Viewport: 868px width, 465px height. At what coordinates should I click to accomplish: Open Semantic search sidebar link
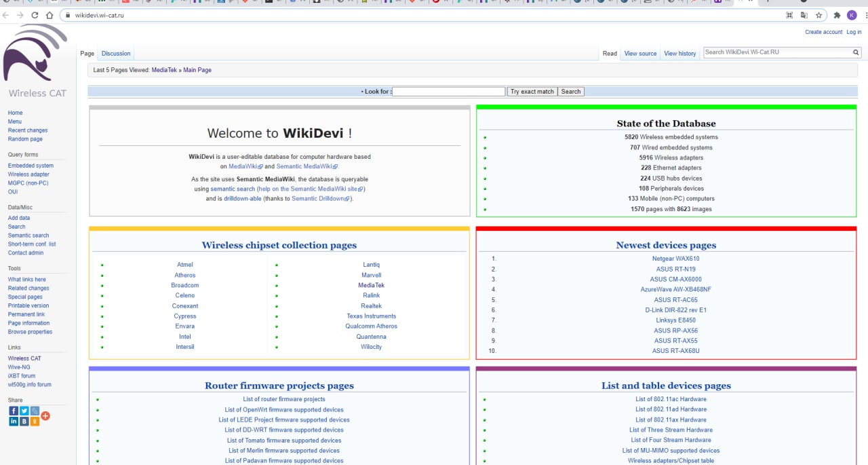click(28, 236)
